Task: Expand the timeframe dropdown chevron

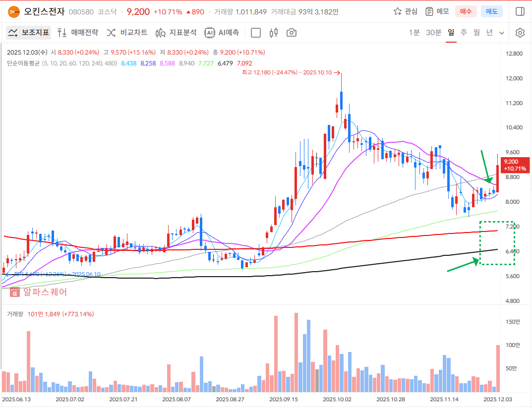Action: 502,33
